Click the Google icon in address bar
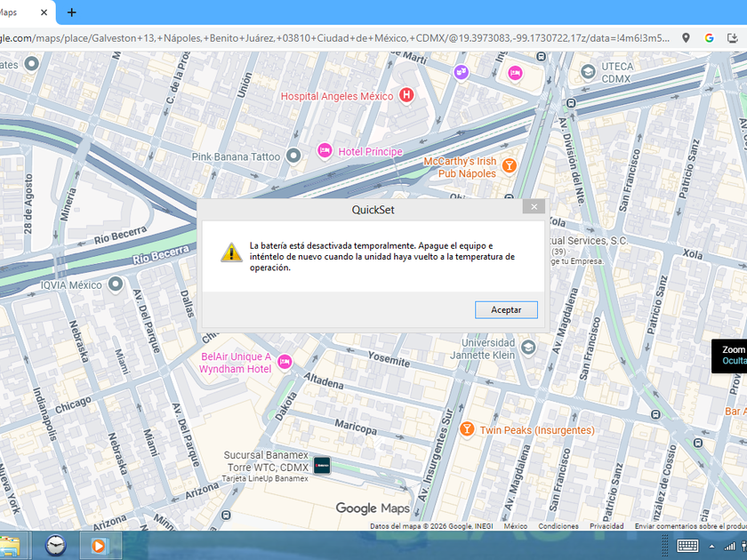The image size is (747, 560). (710, 38)
